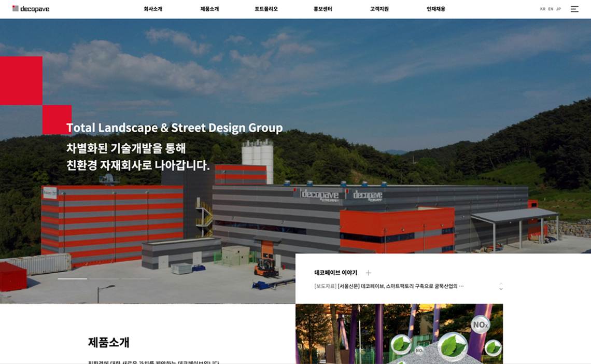Select the first hero slide indicator
Screen dimensions: 591x364
click(x=72, y=279)
